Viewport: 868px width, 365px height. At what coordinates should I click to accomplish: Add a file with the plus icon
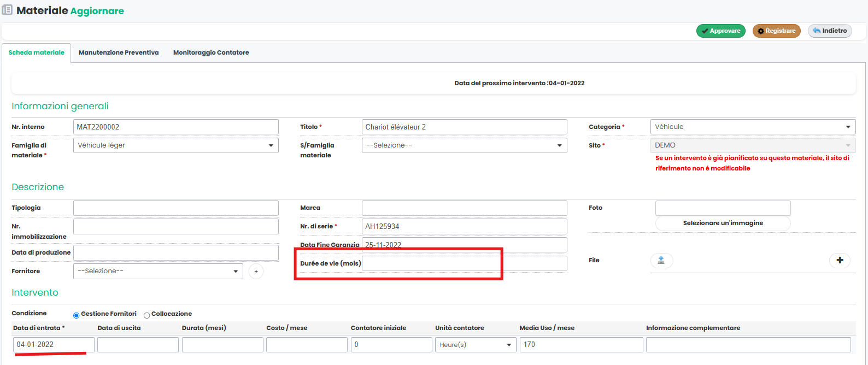coord(840,260)
